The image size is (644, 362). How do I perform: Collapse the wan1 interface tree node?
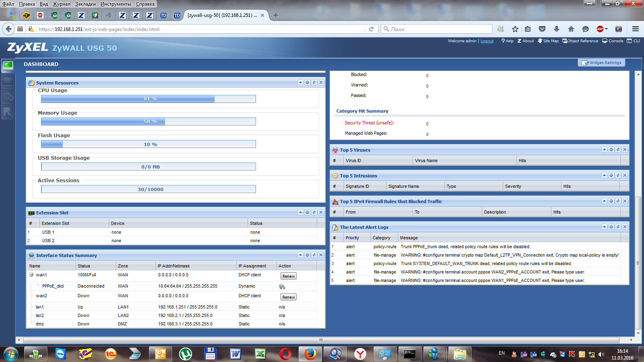point(31,275)
